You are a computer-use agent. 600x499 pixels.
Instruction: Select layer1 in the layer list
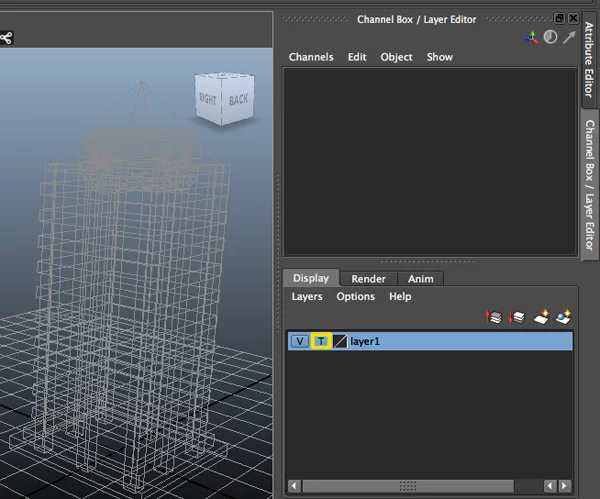[x=430, y=341]
